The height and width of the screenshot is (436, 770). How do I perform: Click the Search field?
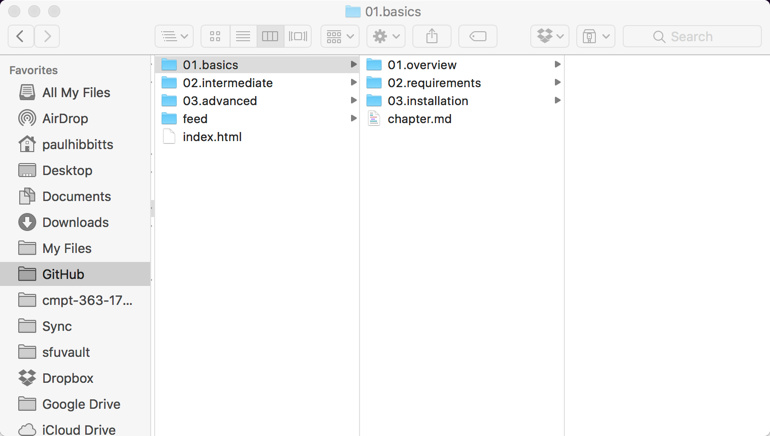point(692,36)
